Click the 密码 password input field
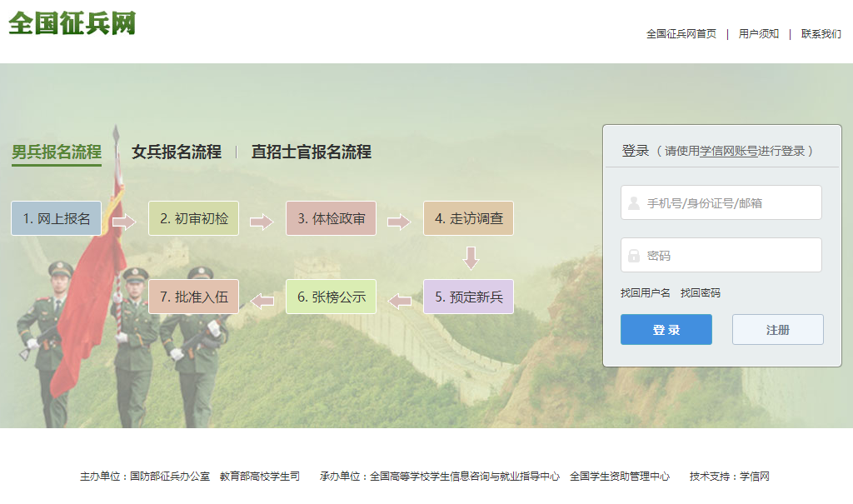Image resolution: width=853 pixels, height=504 pixels. coord(721,254)
